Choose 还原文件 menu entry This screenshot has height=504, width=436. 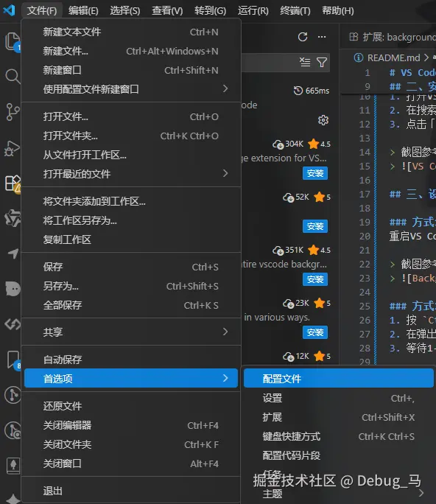click(x=131, y=406)
